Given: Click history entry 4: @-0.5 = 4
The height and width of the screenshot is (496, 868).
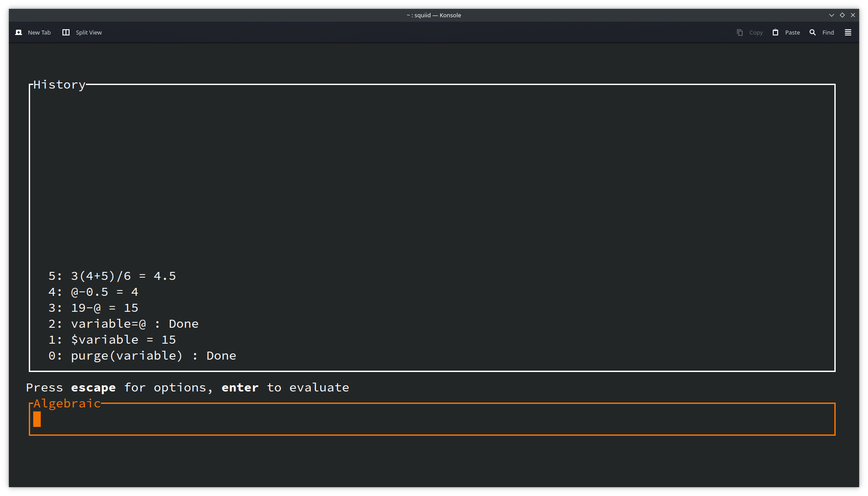Looking at the screenshot, I should [x=93, y=292].
